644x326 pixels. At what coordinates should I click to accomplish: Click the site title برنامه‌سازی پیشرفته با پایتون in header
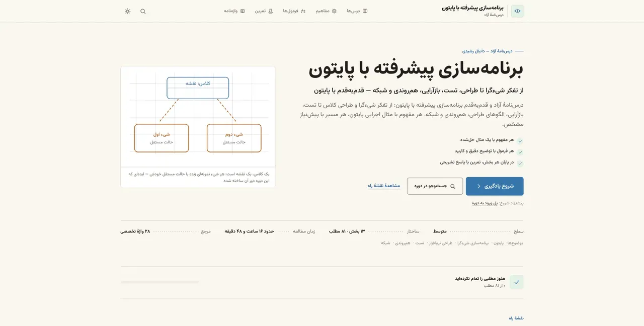pyautogui.click(x=472, y=8)
